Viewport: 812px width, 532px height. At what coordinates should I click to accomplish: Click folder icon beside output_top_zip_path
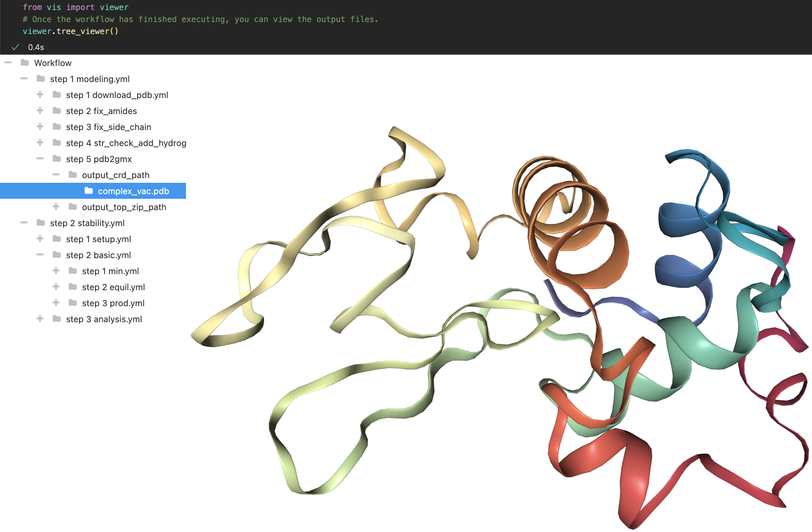coord(73,206)
